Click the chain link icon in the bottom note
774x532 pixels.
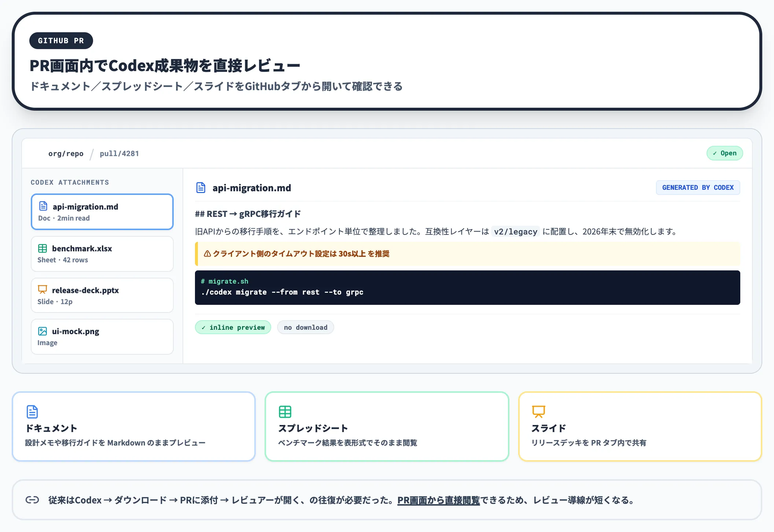point(33,499)
